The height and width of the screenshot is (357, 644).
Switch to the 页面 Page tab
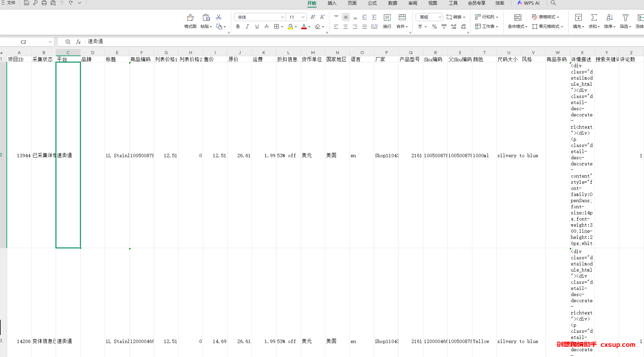pyautogui.click(x=352, y=3)
